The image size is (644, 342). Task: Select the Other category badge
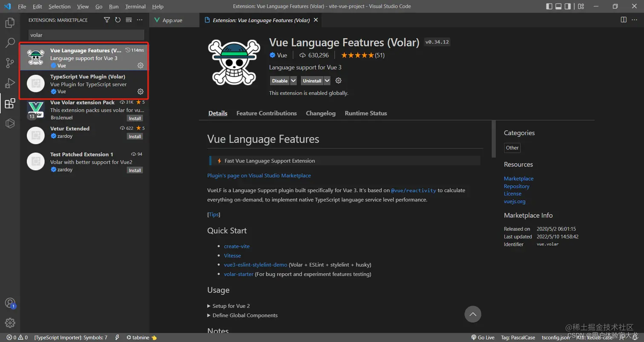512,148
